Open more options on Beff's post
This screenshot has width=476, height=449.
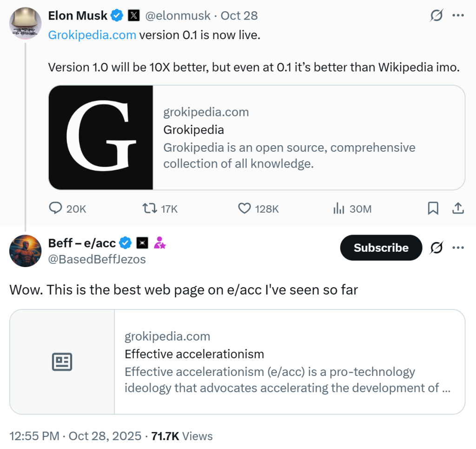[458, 248]
